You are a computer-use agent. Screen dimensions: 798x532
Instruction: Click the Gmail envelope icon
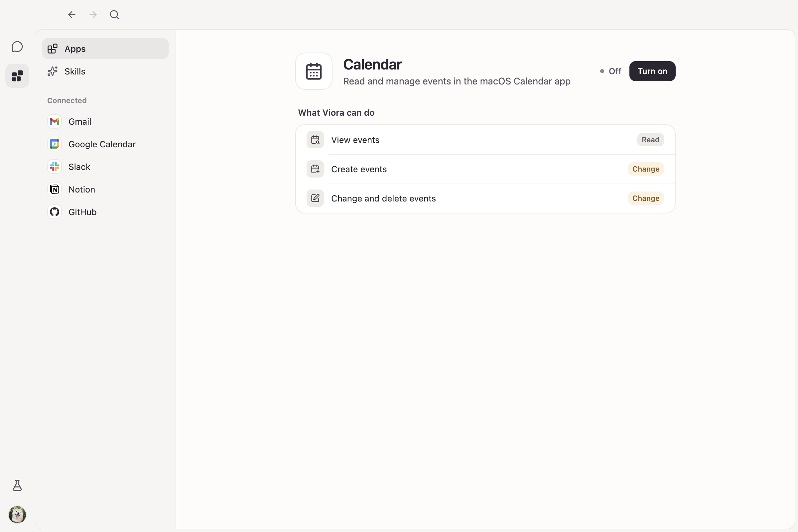(54, 121)
